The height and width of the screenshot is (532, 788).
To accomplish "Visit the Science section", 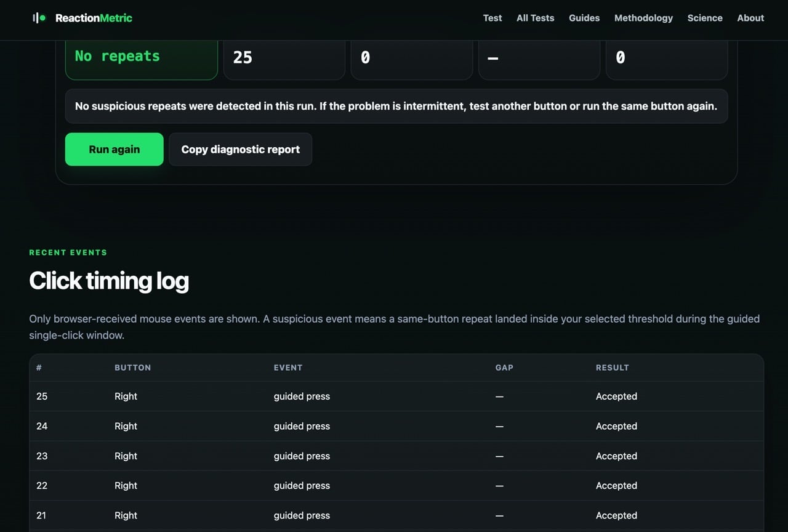I will [705, 18].
